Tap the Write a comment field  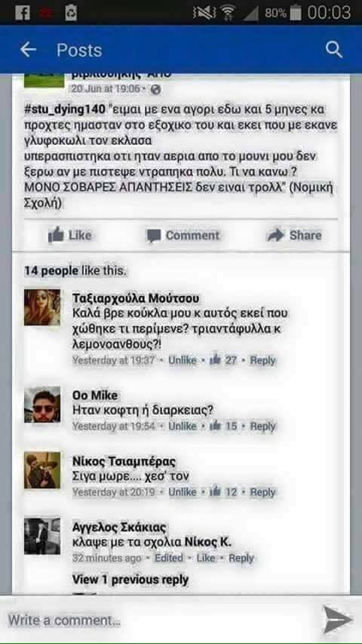[162, 620]
